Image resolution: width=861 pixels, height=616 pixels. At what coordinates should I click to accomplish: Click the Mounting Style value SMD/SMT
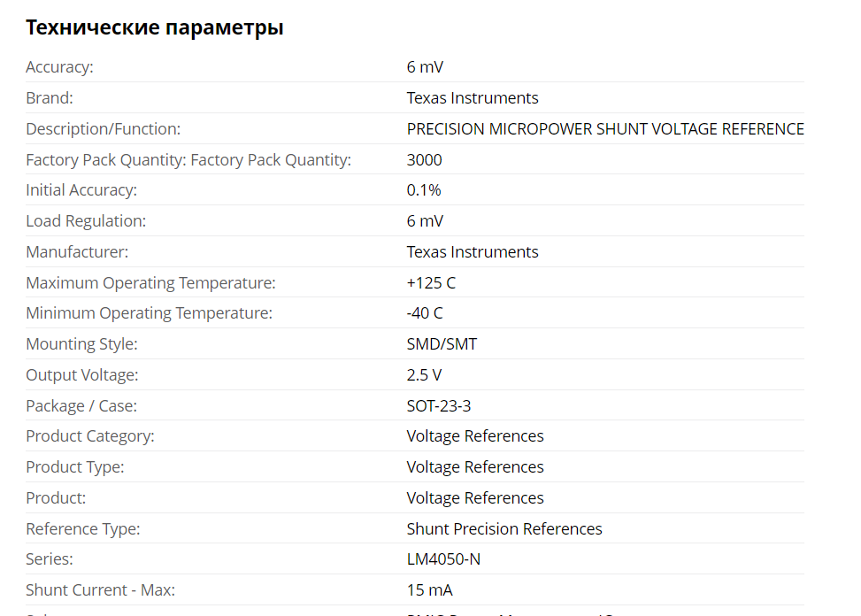tap(442, 344)
